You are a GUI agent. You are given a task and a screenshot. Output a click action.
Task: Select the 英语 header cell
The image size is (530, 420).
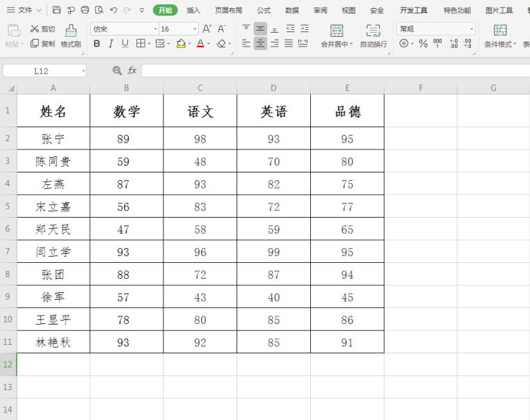pyautogui.click(x=274, y=111)
